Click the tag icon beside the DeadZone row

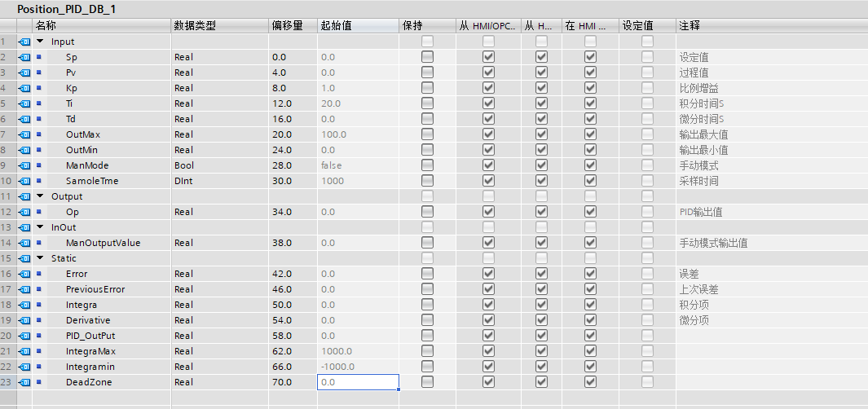pyautogui.click(x=24, y=382)
